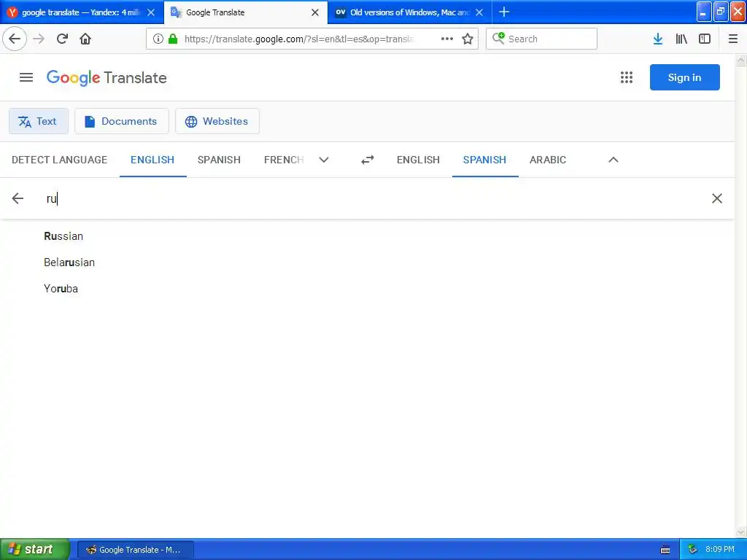This screenshot has width=747, height=560.
Task: Click the browser Search box
Action: (541, 39)
